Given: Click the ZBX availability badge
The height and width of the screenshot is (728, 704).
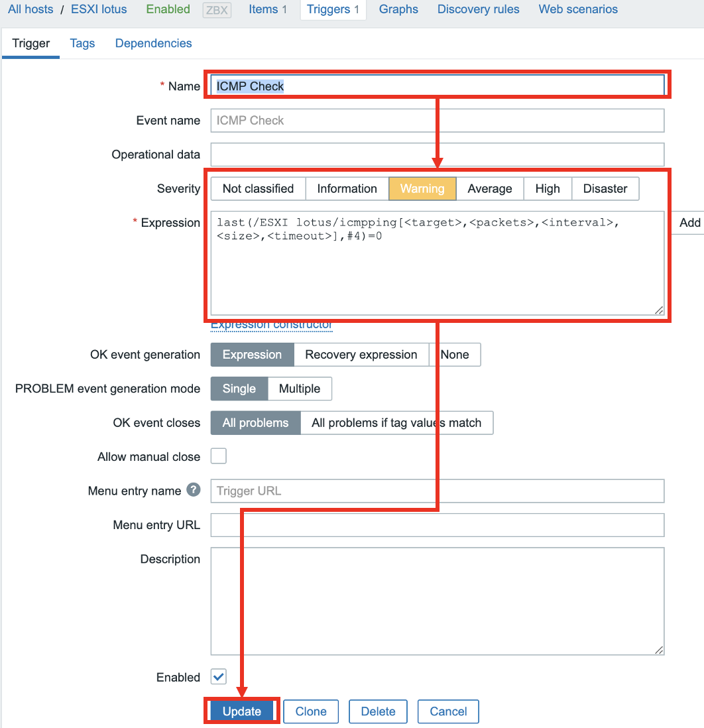Looking at the screenshot, I should coord(217,10).
